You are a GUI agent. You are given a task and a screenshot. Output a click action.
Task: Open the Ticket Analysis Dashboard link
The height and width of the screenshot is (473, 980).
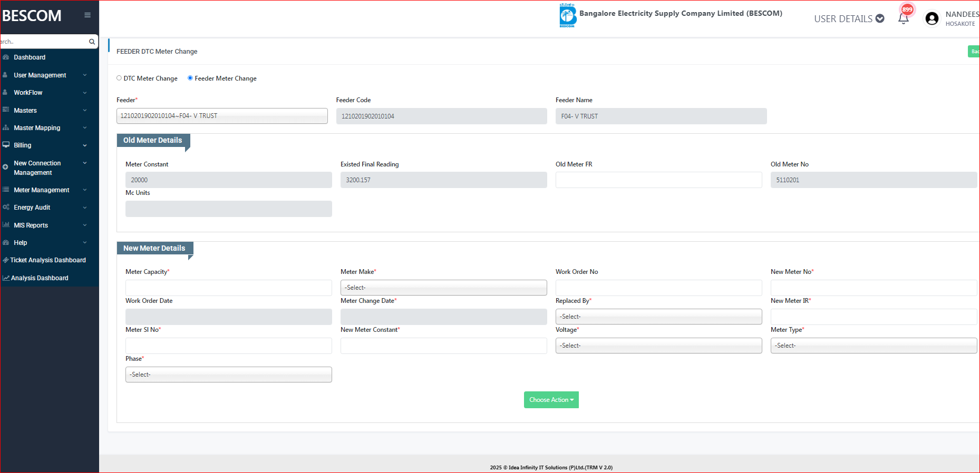point(48,260)
